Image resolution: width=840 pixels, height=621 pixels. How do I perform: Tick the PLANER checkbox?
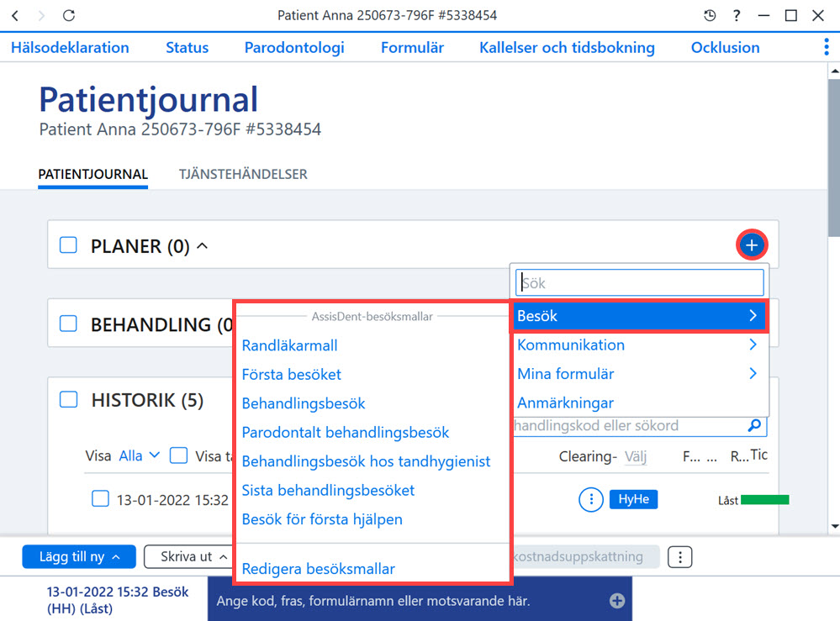(x=68, y=245)
